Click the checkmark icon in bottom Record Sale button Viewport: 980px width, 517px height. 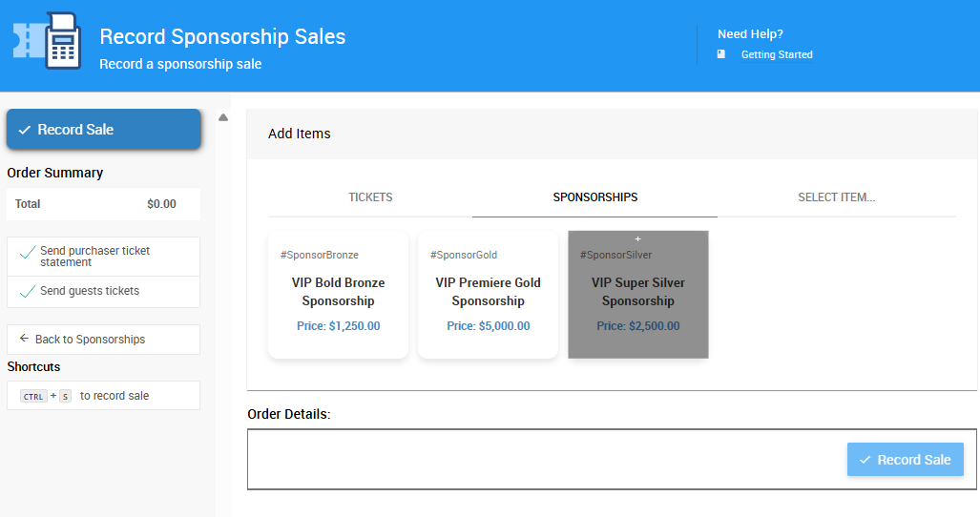(865, 460)
